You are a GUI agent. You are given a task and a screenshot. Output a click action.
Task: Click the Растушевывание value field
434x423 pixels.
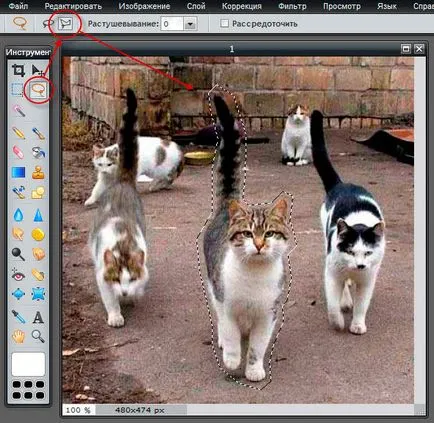[172, 24]
